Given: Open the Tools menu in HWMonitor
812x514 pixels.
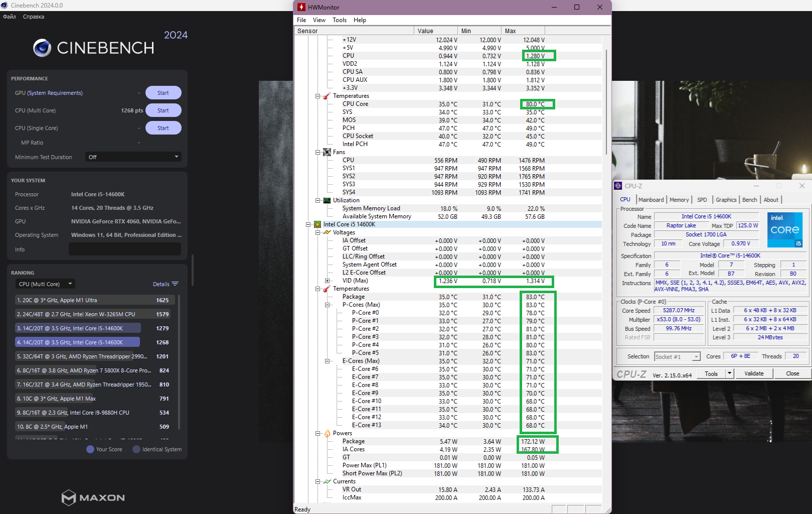Looking at the screenshot, I should point(340,20).
